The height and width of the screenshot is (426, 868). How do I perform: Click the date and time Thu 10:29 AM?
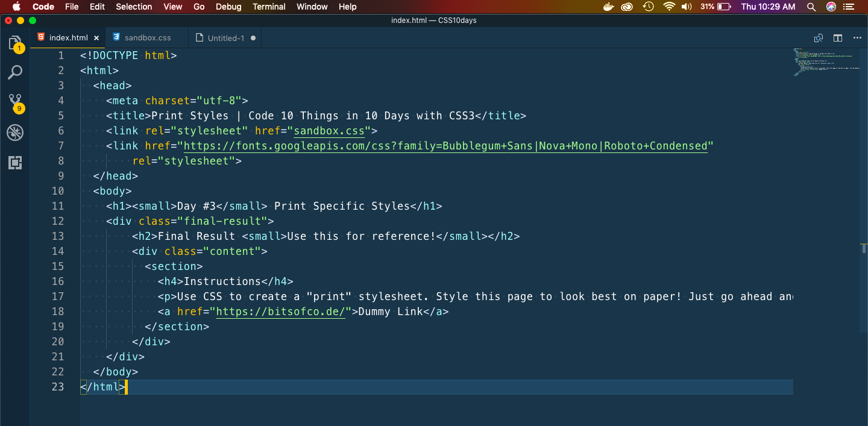[768, 7]
